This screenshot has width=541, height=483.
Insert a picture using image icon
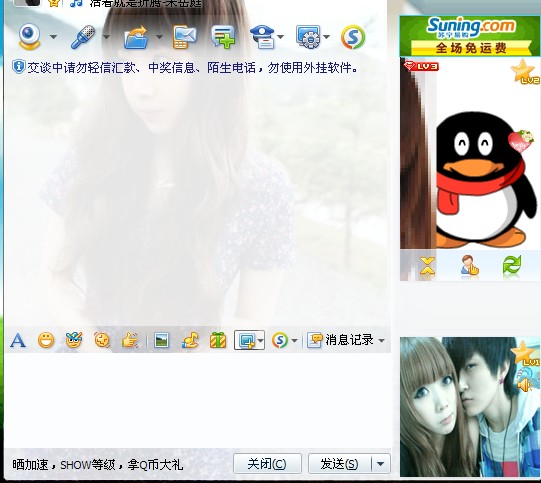[161, 341]
